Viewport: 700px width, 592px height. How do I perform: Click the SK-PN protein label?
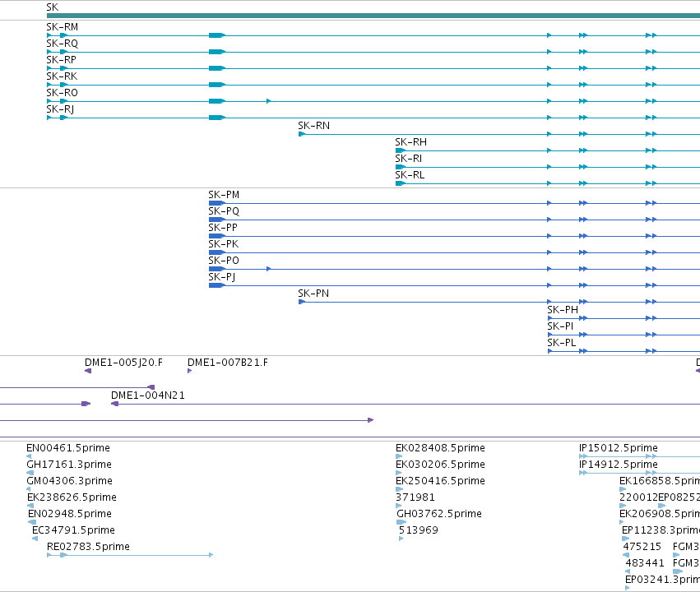tap(313, 294)
